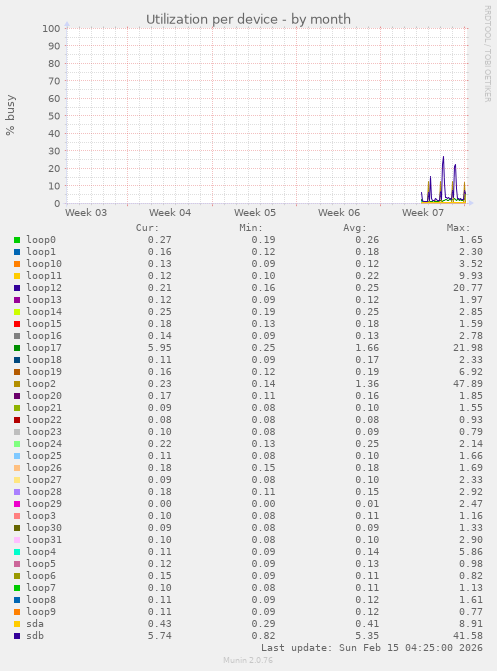Click the loop2 legend color square
The image size is (497, 671).
(17, 384)
